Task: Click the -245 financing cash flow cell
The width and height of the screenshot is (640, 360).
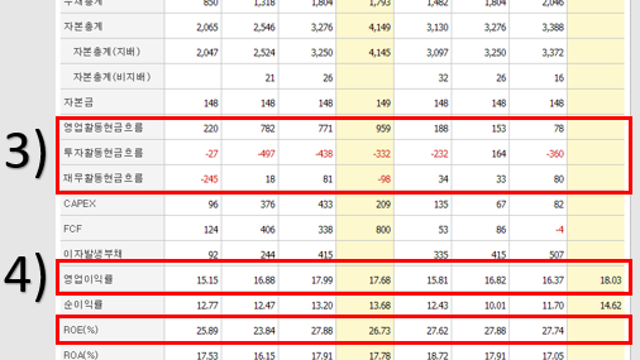Action: pos(209,180)
